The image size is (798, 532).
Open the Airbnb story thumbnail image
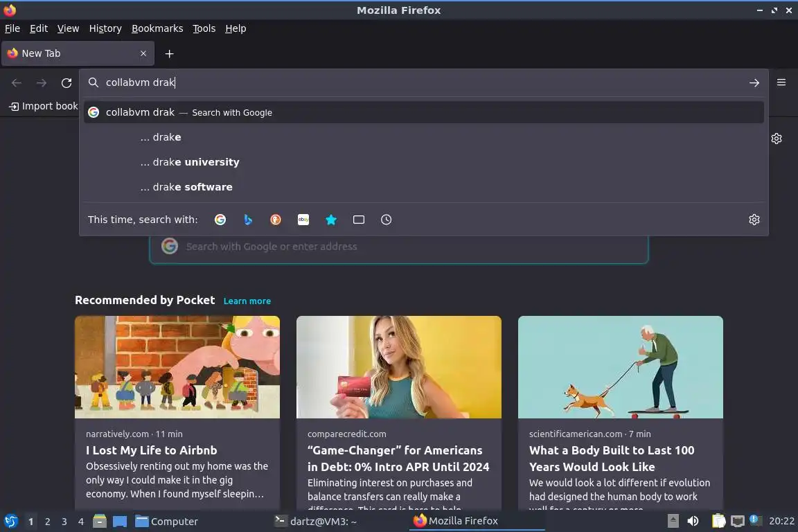click(177, 367)
